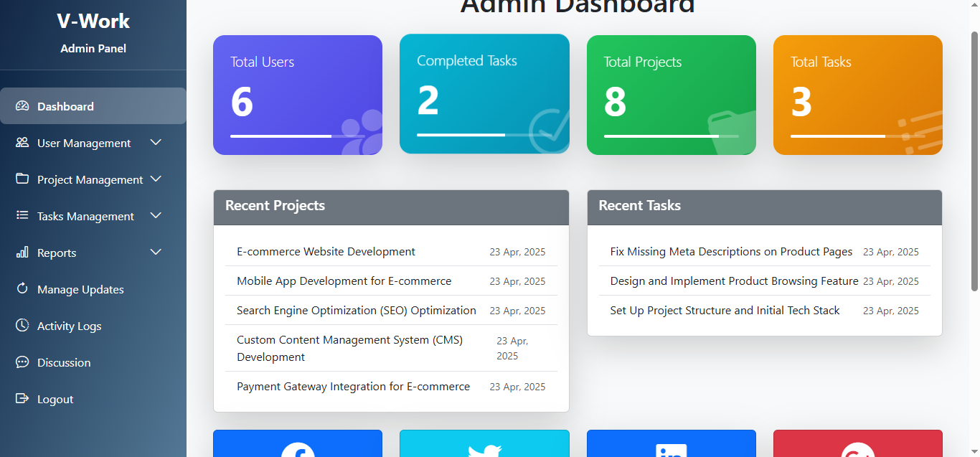980x457 pixels.
Task: Click date beside Payment Gateway Integration
Action: [517, 387]
